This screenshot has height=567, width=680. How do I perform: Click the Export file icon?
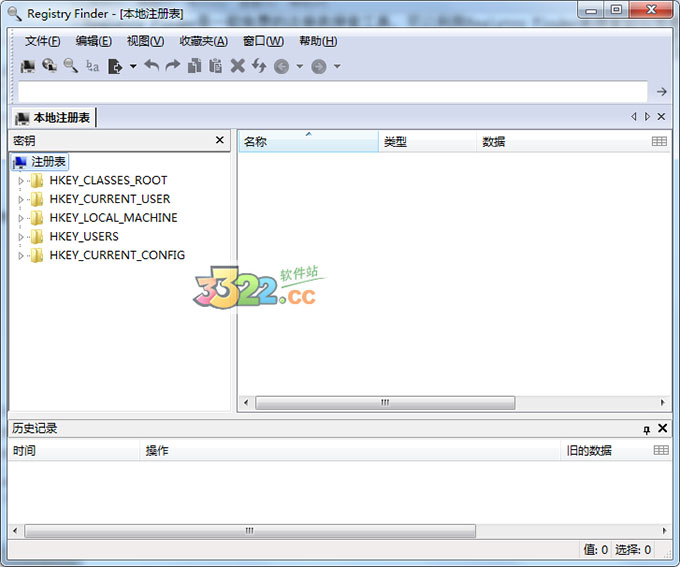115,66
